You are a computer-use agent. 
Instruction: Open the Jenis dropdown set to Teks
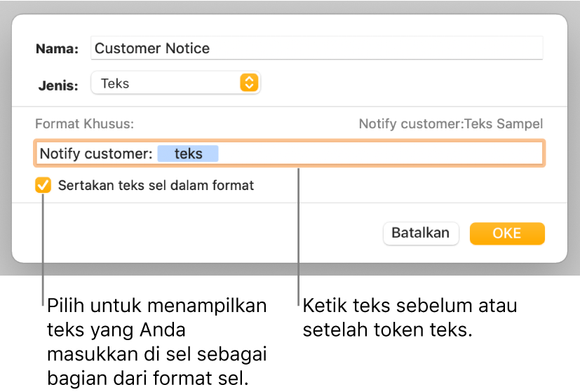click(x=176, y=83)
